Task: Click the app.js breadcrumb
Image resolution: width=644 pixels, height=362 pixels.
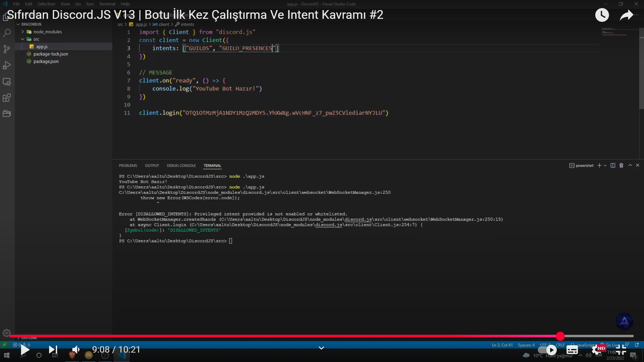Action: [x=141, y=24]
